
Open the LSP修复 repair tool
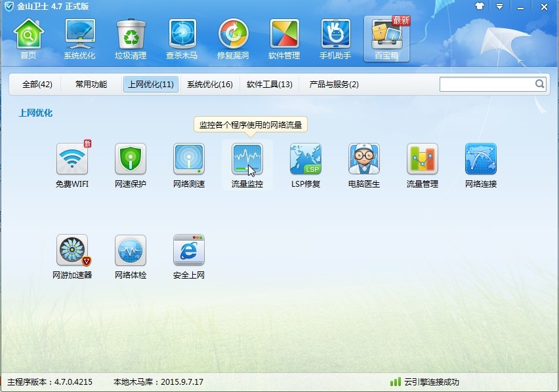coord(306,159)
